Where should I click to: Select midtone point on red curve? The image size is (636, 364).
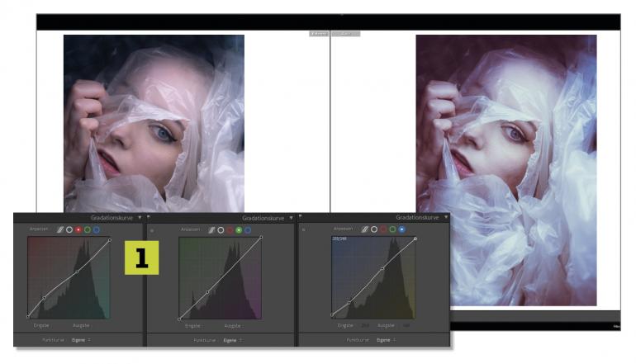click(x=77, y=272)
